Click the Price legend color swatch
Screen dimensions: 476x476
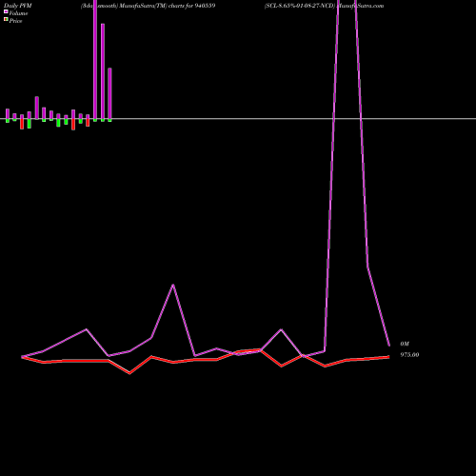tap(6, 19)
